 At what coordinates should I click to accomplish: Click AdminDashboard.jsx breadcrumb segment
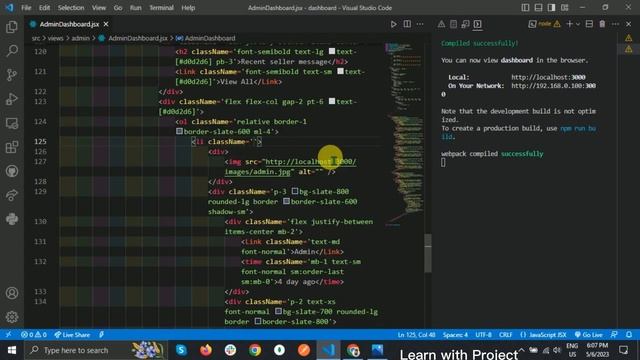(138, 38)
